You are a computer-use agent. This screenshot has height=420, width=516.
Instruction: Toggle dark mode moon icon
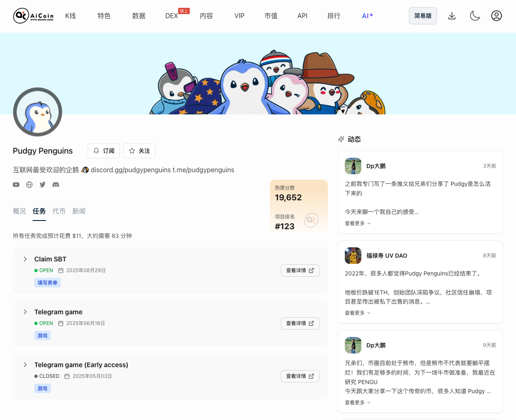click(x=475, y=16)
